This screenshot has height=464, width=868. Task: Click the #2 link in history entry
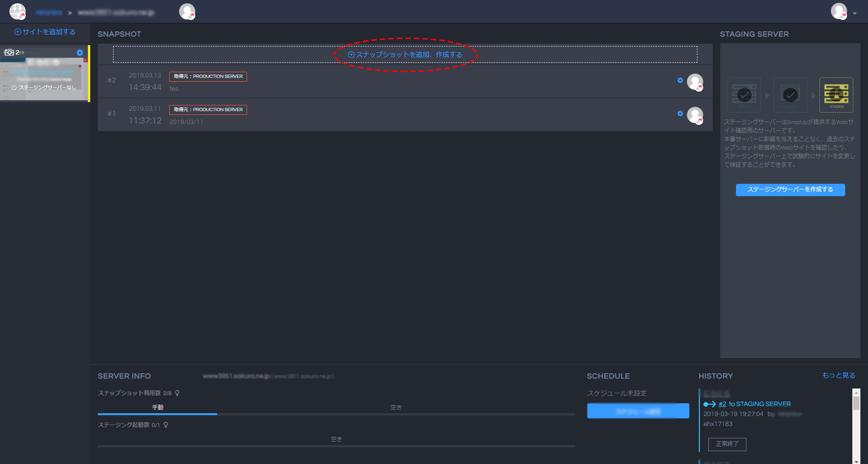point(722,404)
